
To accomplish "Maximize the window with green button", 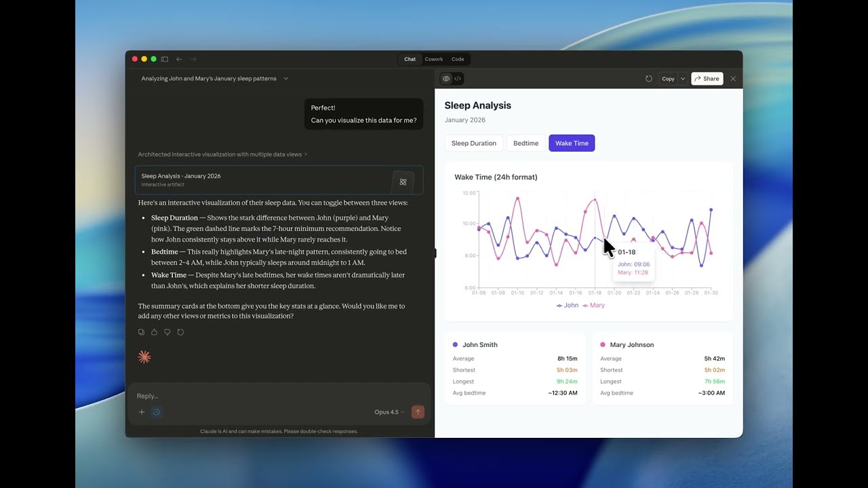I will pos(153,59).
